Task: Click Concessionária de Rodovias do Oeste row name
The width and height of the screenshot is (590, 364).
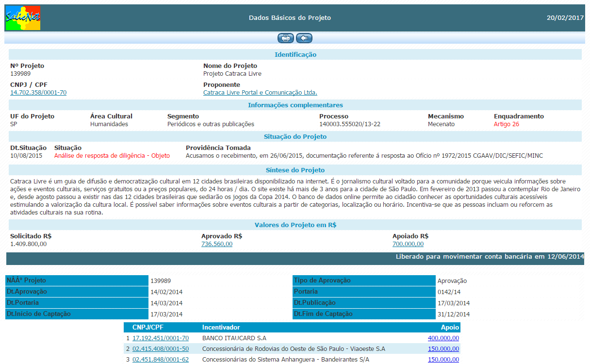Action: [x=294, y=348]
